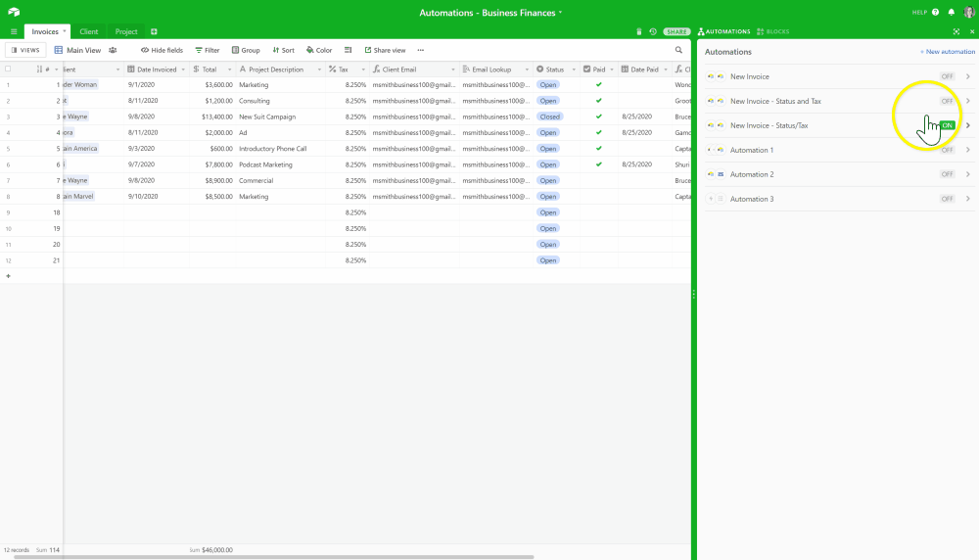Open the trash icon in the top bar
This screenshot has width=979, height=560.
tap(638, 32)
